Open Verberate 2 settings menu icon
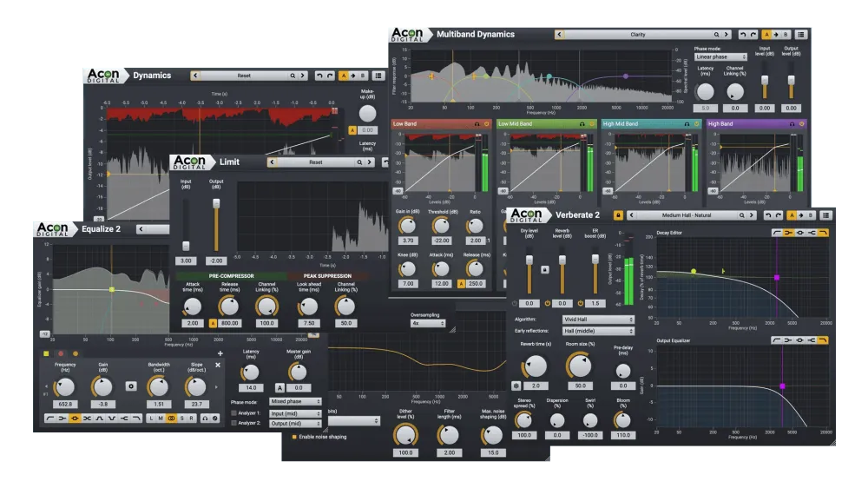This screenshot has height=488, width=868. click(x=826, y=215)
